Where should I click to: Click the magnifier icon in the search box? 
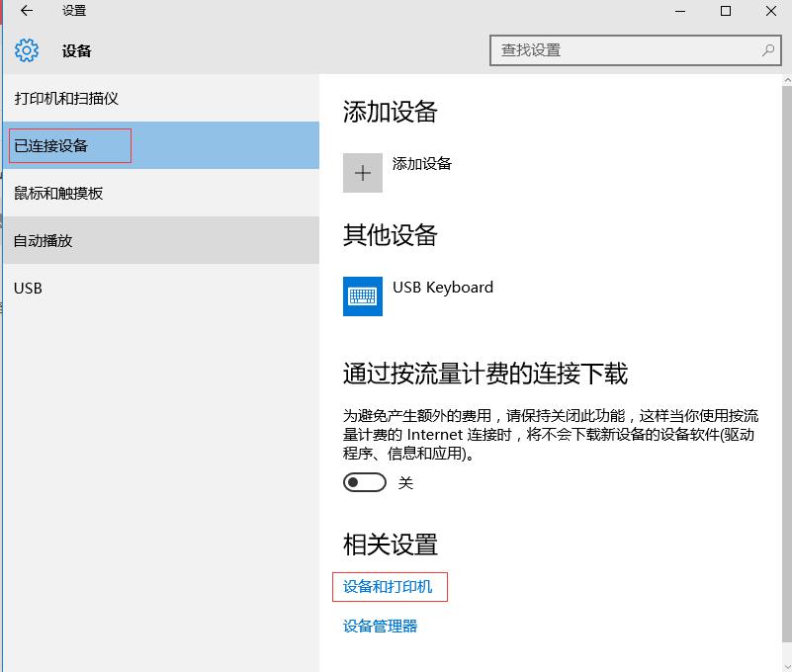coord(766,49)
